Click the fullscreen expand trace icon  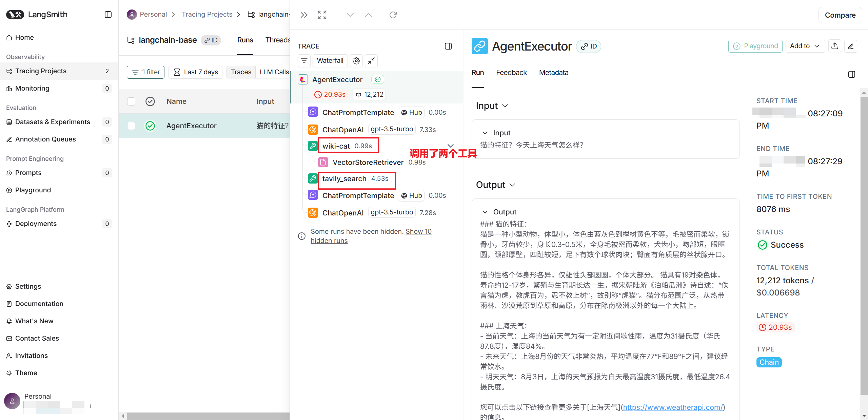(x=322, y=15)
